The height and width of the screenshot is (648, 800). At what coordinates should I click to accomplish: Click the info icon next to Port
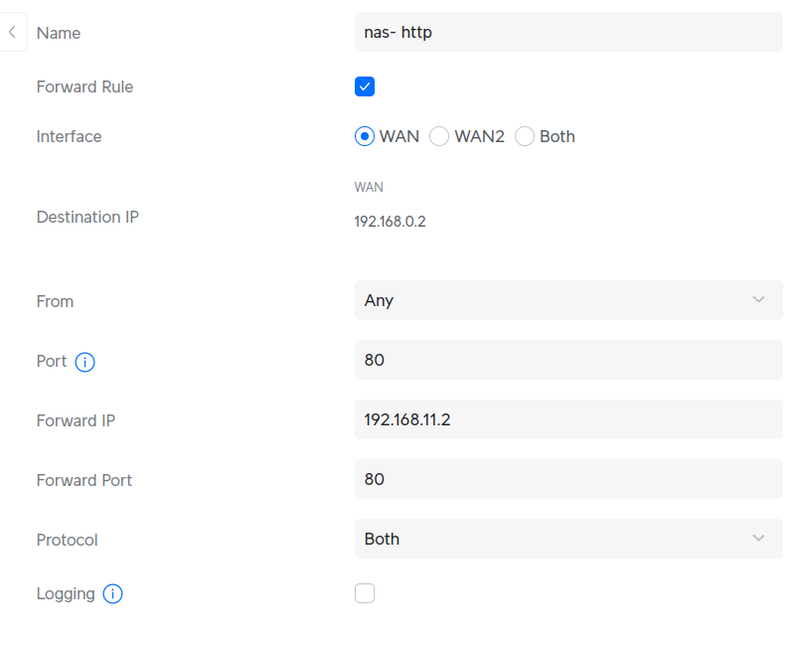pos(85,362)
